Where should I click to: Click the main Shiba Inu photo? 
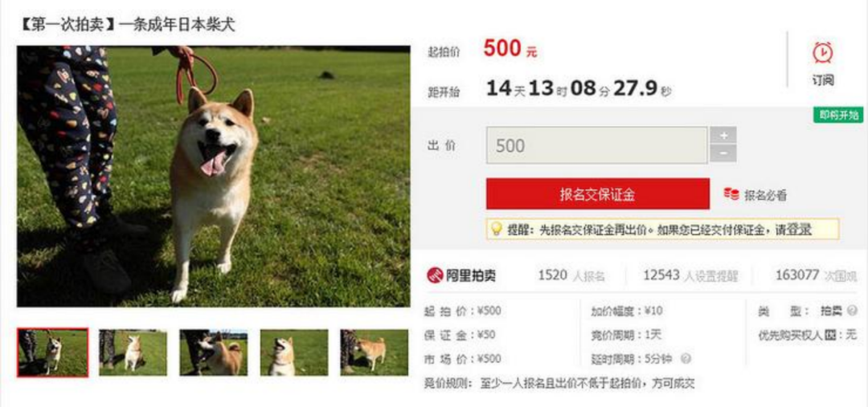click(x=214, y=177)
